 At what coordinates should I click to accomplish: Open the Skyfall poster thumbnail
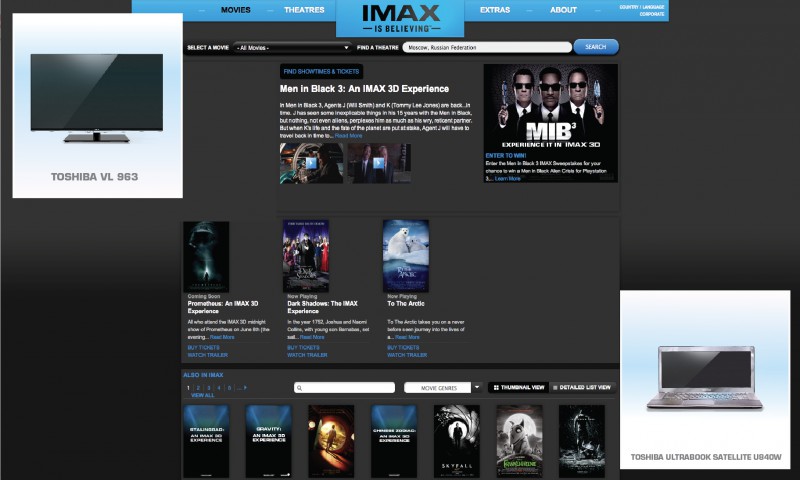(x=457, y=441)
